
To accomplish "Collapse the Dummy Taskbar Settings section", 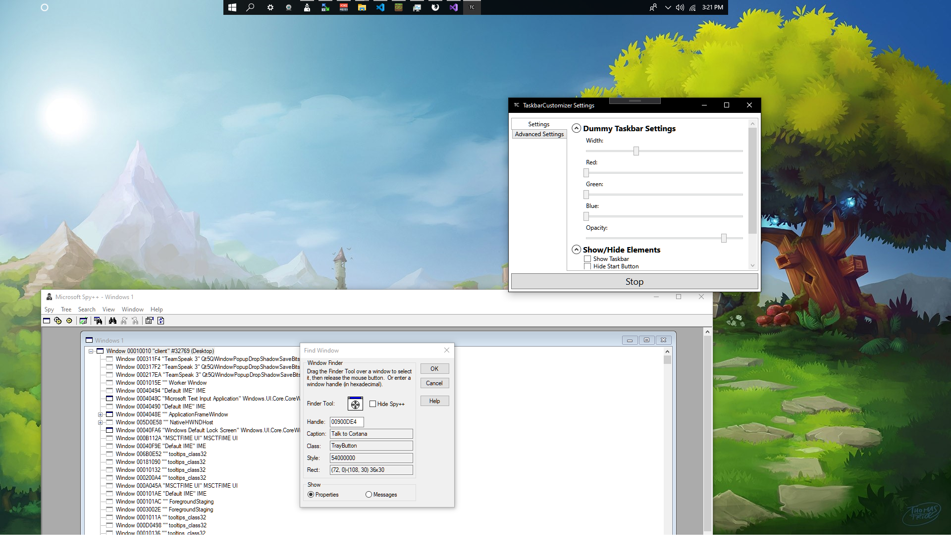I will tap(577, 128).
